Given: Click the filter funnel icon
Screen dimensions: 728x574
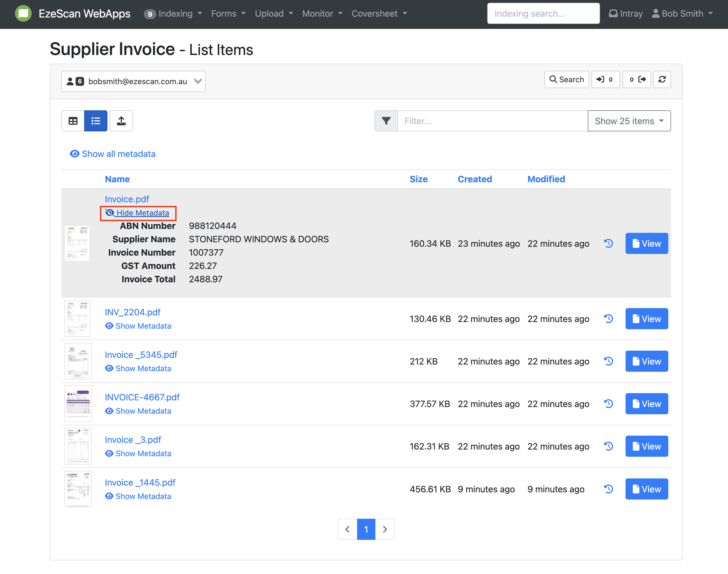Looking at the screenshot, I should point(386,121).
